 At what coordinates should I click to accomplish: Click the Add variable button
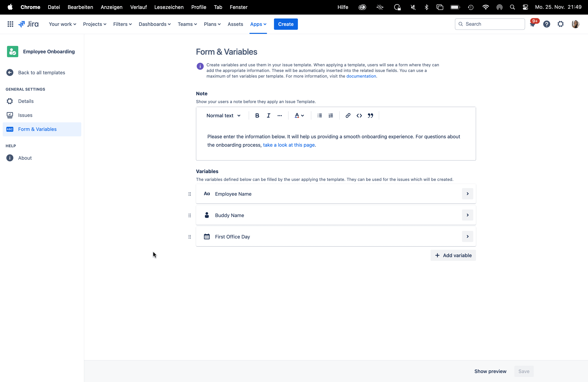[453, 255]
